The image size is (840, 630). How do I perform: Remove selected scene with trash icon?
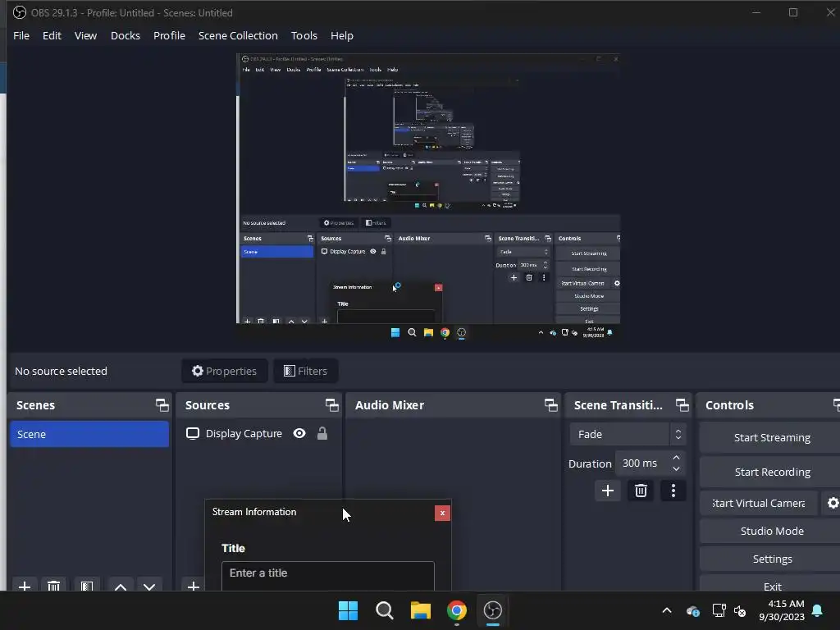(53, 586)
